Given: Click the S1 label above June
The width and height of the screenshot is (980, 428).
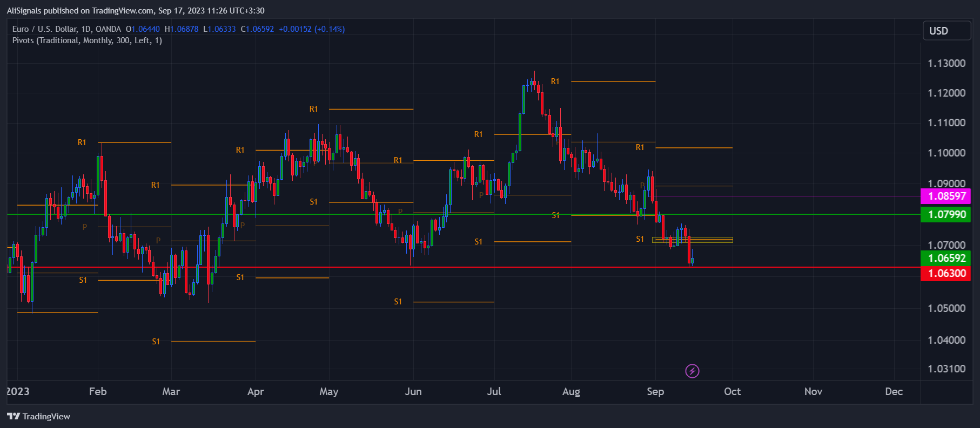Looking at the screenshot, I should [x=398, y=302].
